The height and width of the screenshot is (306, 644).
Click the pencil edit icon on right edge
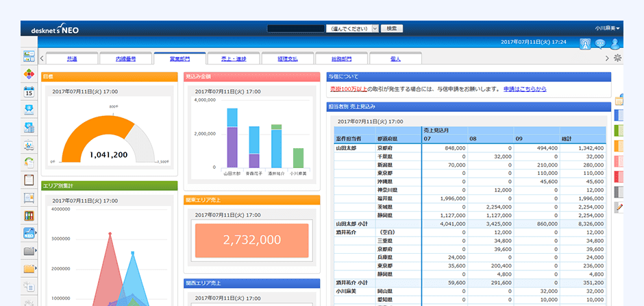(619, 207)
